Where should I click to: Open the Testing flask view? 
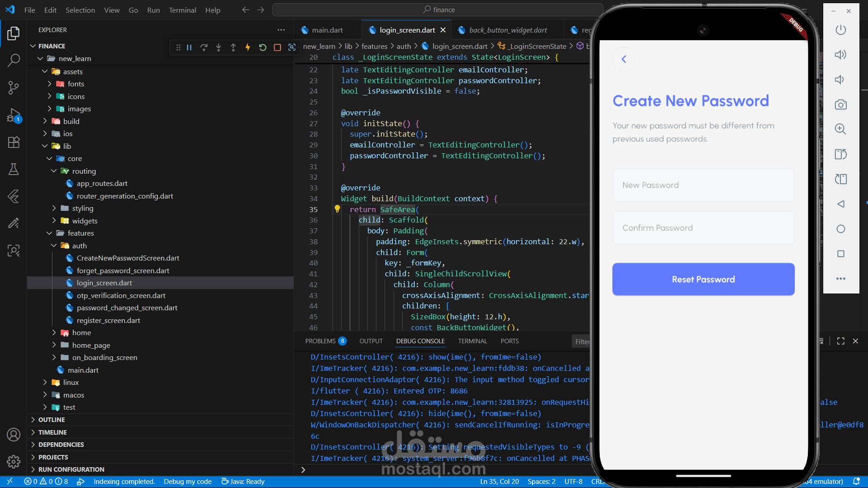14,169
